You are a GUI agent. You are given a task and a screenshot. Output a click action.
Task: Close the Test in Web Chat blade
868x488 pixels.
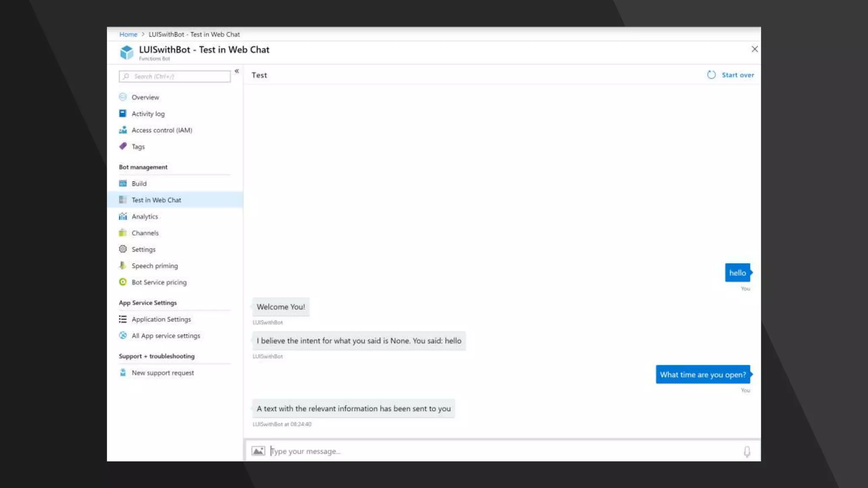pos(754,49)
